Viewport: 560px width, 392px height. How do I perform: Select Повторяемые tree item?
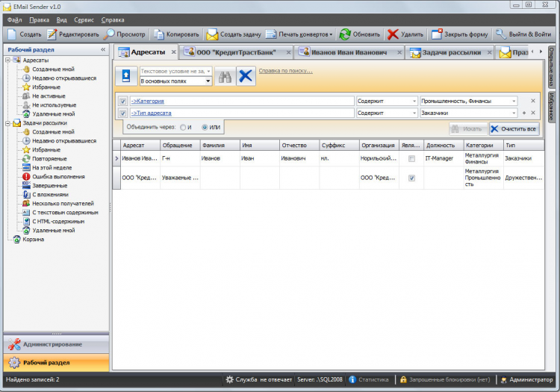tap(49, 159)
